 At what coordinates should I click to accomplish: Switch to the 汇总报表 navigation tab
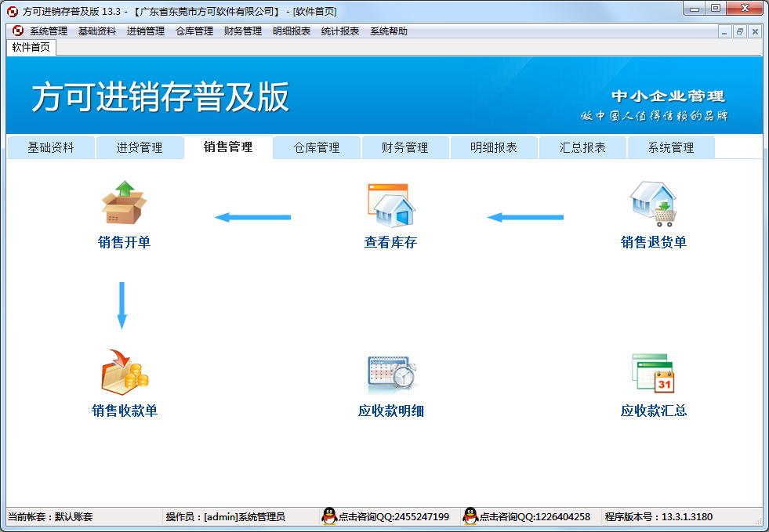[582, 147]
